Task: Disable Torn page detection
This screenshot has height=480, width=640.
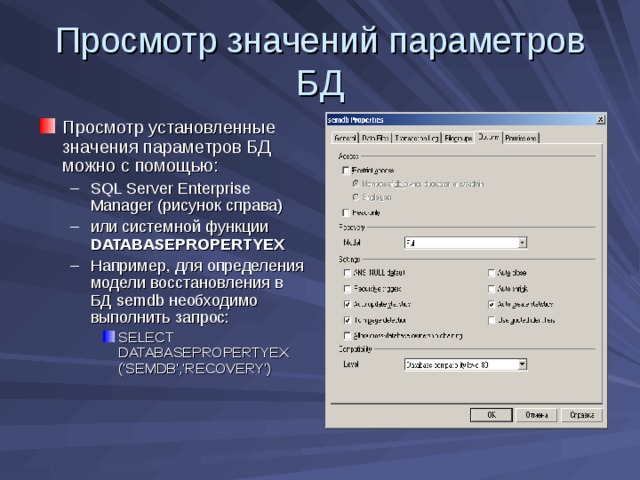Action: pos(347,320)
